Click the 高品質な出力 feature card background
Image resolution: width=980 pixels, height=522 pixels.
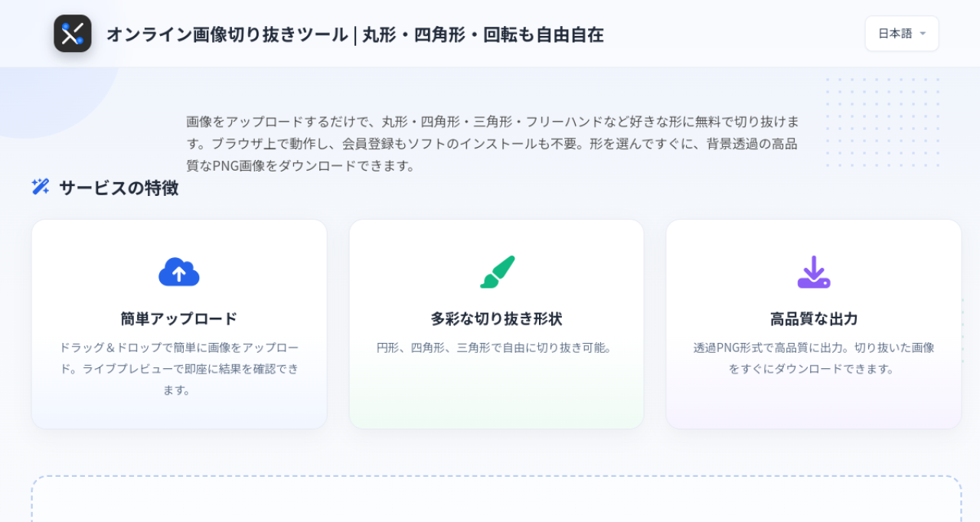(814, 325)
